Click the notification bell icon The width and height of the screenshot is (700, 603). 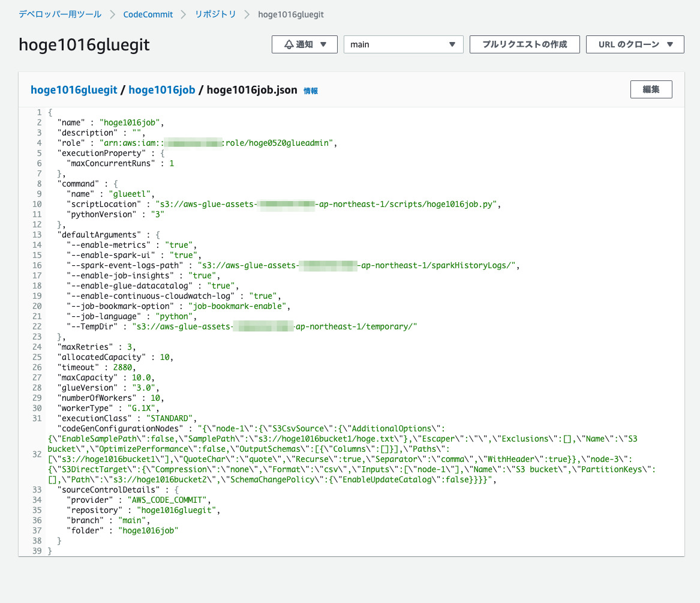pyautogui.click(x=289, y=44)
